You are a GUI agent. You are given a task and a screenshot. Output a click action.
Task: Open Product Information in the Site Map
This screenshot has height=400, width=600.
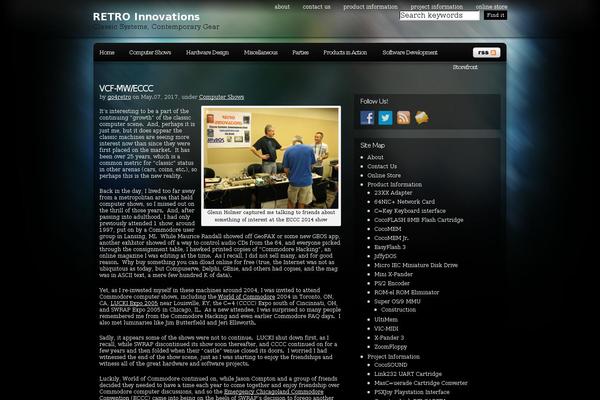point(395,184)
